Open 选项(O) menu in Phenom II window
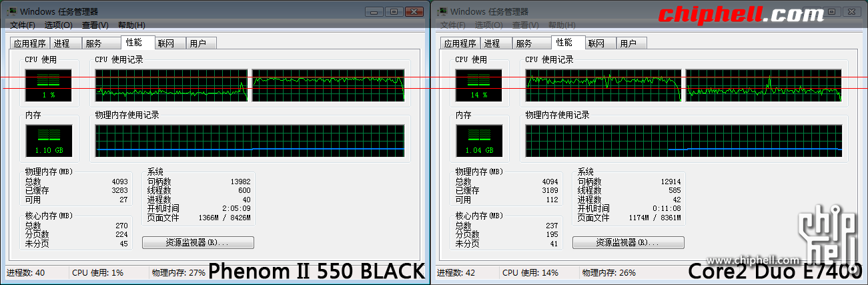Image resolution: width=868 pixels, height=285 pixels. 59,25
